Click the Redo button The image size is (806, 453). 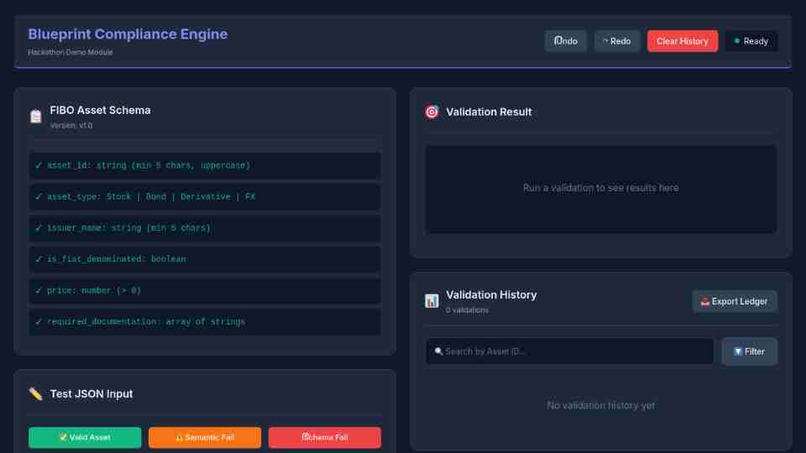pyautogui.click(x=617, y=41)
